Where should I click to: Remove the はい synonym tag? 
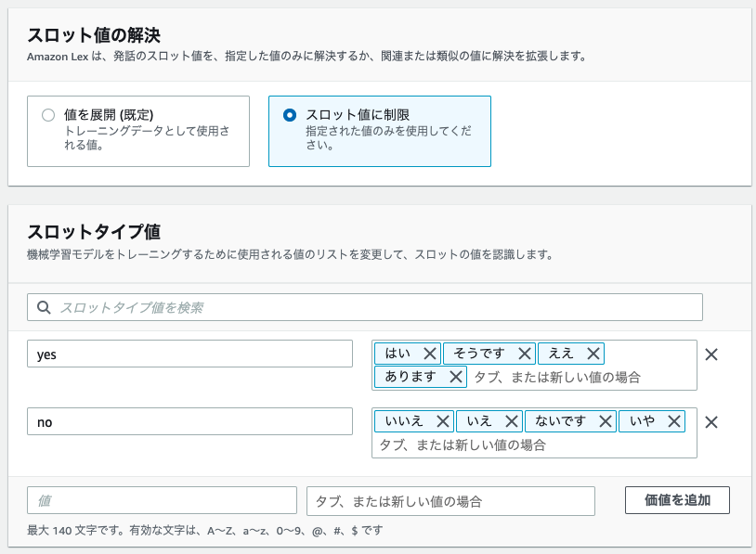430,354
